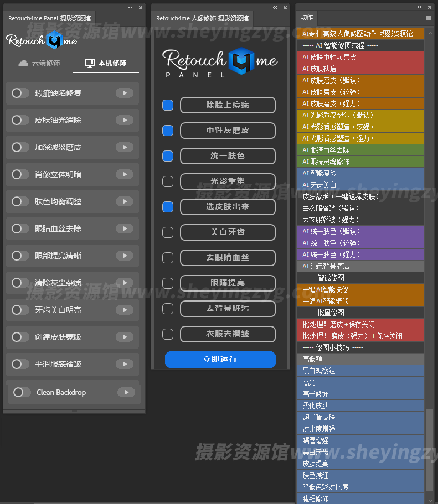Toggle the 加深减淡磨皮 switch

(20, 147)
